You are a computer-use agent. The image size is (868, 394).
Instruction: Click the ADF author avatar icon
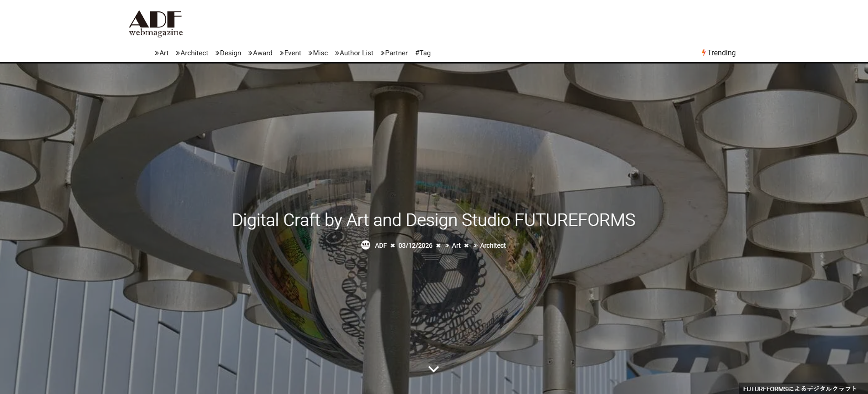click(x=366, y=245)
